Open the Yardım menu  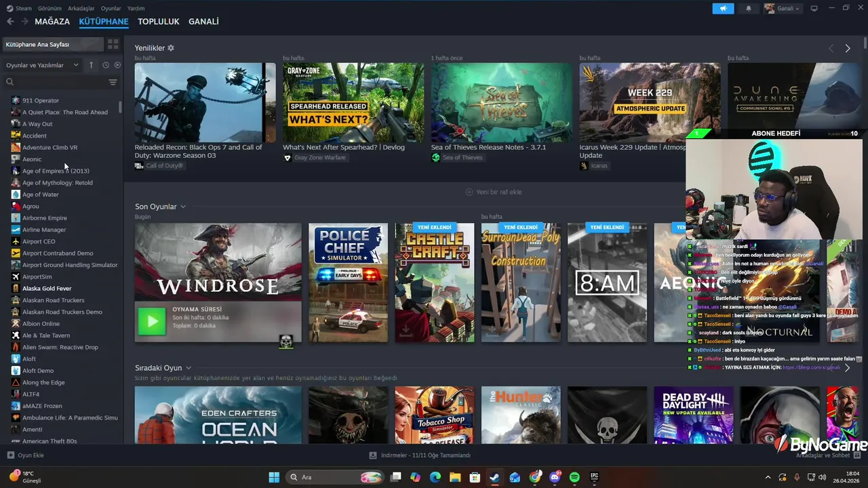(136, 8)
